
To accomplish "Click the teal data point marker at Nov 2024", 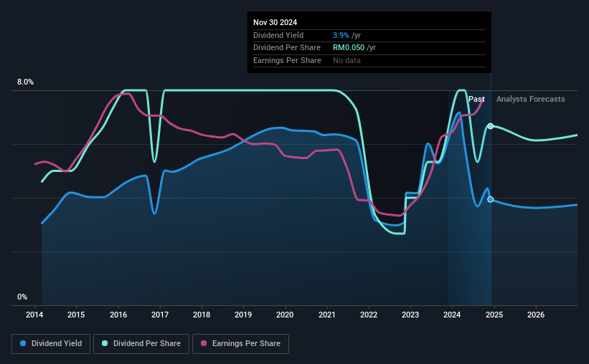I will click(490, 126).
